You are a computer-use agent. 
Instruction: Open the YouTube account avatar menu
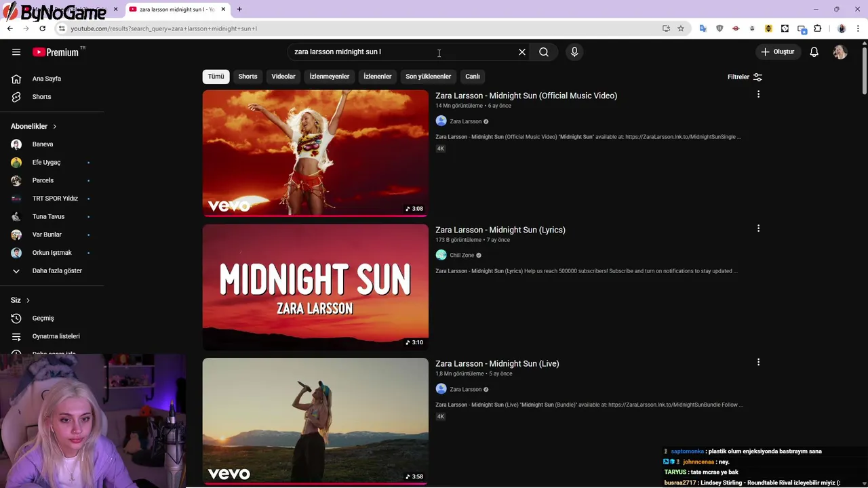[x=840, y=52]
